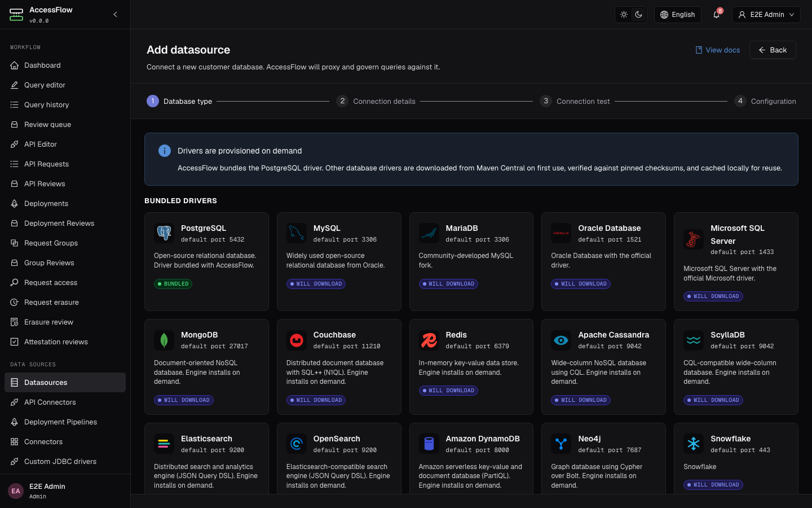This screenshot has height=508, width=812.
Task: Click Redis's WILL DOWNLOAD badge
Action: tap(448, 391)
